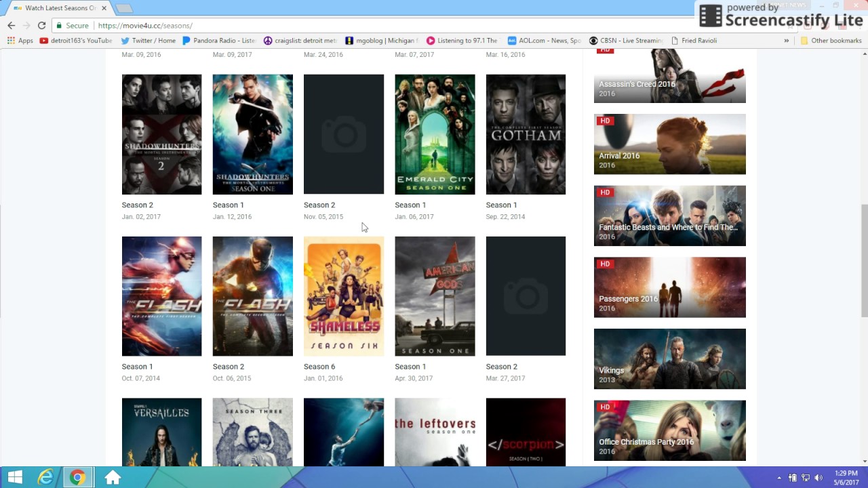The width and height of the screenshot is (868, 488).
Task: Open Assassin's Creed 2016 sidebar card
Action: click(x=670, y=76)
